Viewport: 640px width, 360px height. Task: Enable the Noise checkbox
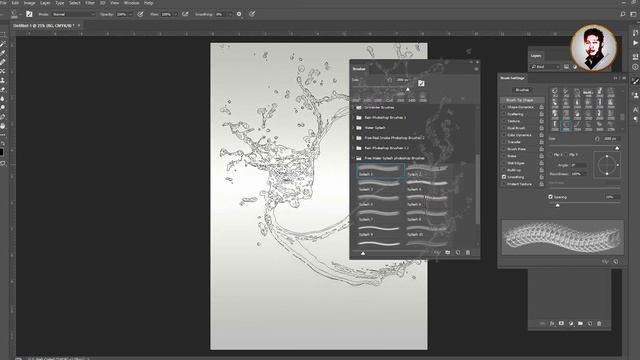504,156
